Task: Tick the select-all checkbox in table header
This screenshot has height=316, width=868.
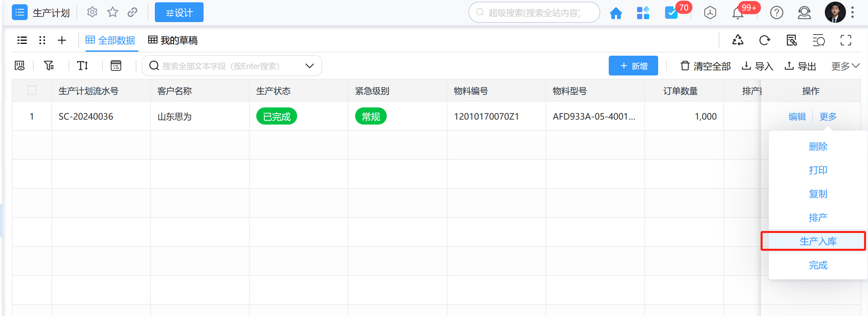Action: (x=32, y=91)
